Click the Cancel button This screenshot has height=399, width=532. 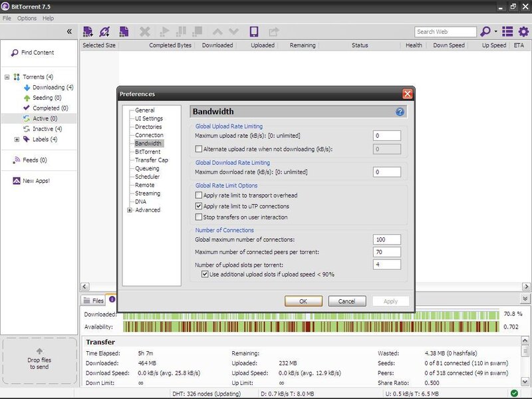(346, 301)
